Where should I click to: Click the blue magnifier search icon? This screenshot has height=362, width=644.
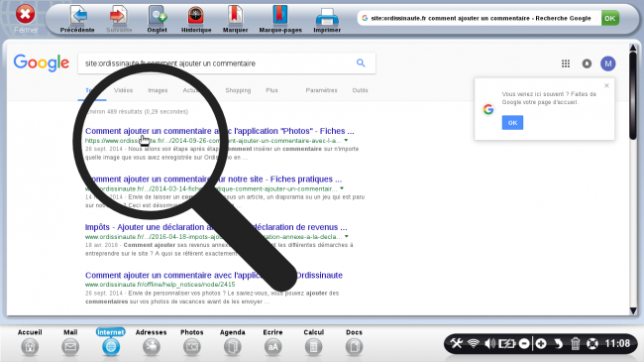click(x=361, y=62)
